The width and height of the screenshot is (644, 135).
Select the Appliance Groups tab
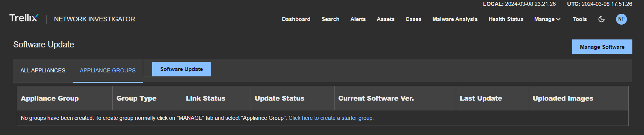108,71
